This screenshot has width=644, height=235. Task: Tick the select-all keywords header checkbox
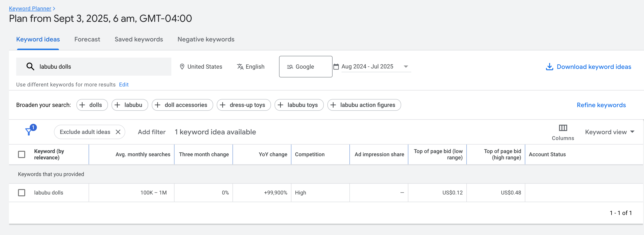click(x=22, y=154)
